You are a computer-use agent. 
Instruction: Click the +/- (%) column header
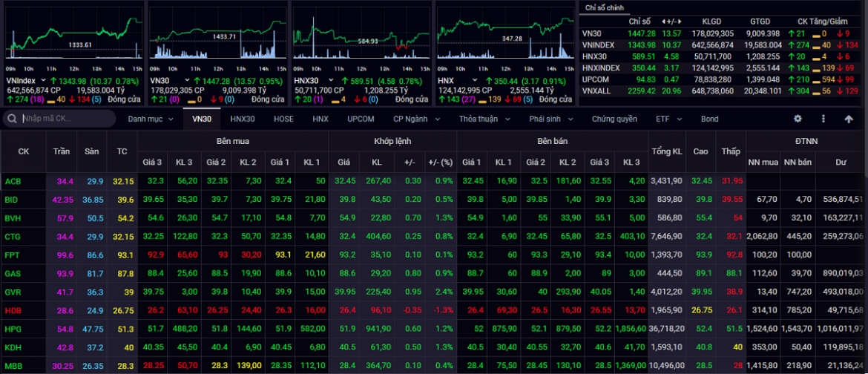pos(440,162)
